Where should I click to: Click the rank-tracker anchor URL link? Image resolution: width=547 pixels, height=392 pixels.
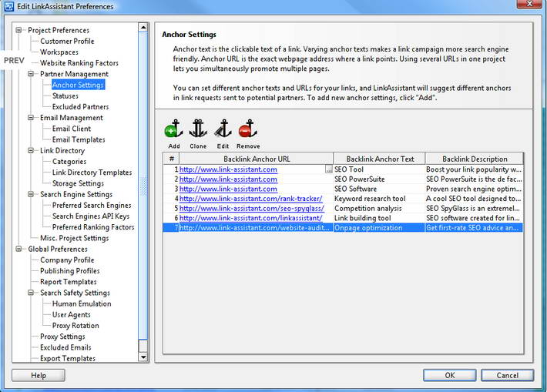point(250,199)
